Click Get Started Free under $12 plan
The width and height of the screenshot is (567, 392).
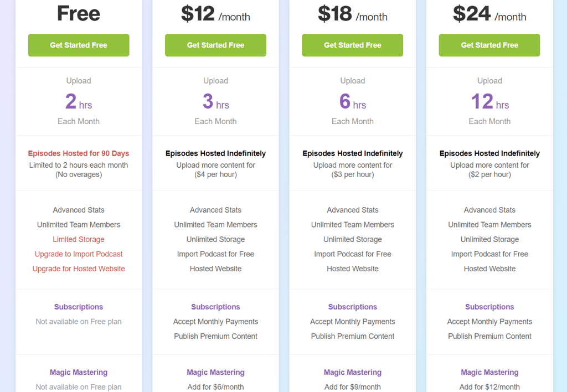click(215, 45)
